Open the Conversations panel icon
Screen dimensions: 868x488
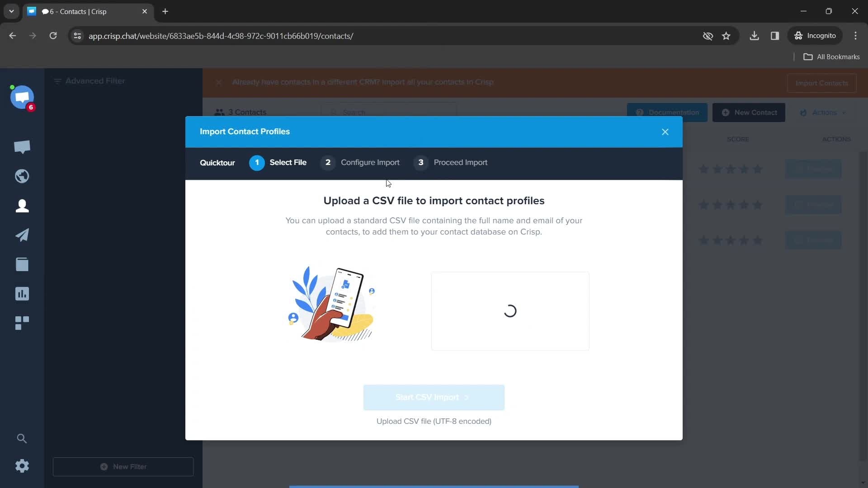[22, 146]
